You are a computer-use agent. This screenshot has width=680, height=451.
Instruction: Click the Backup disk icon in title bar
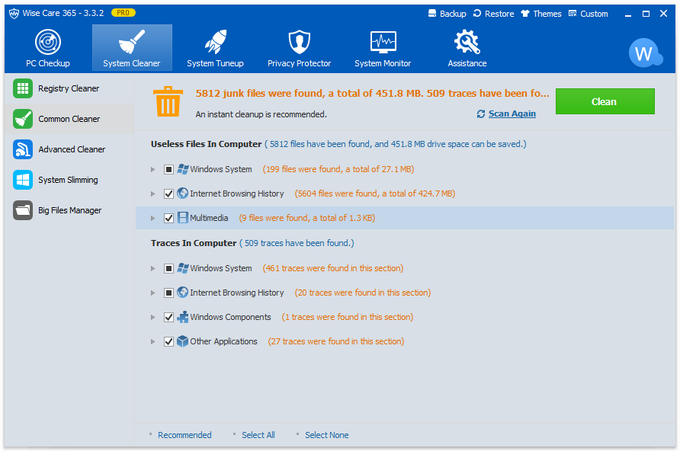(432, 13)
